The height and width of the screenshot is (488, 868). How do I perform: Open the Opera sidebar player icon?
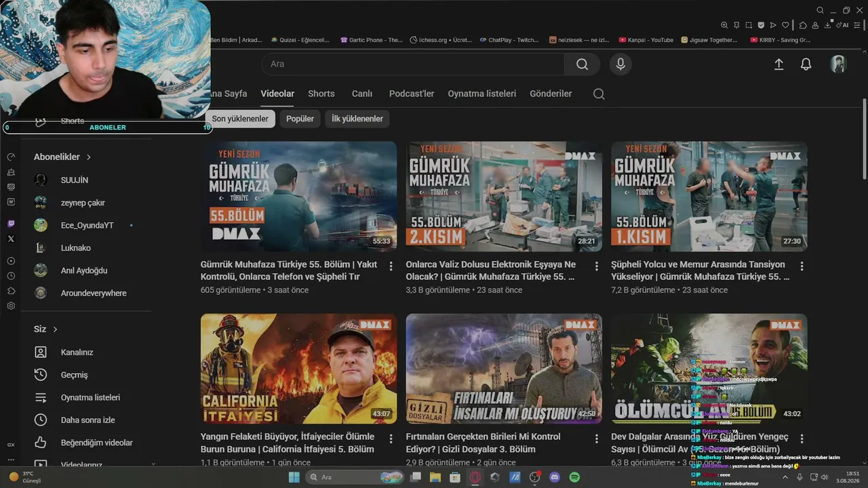tap(11, 261)
